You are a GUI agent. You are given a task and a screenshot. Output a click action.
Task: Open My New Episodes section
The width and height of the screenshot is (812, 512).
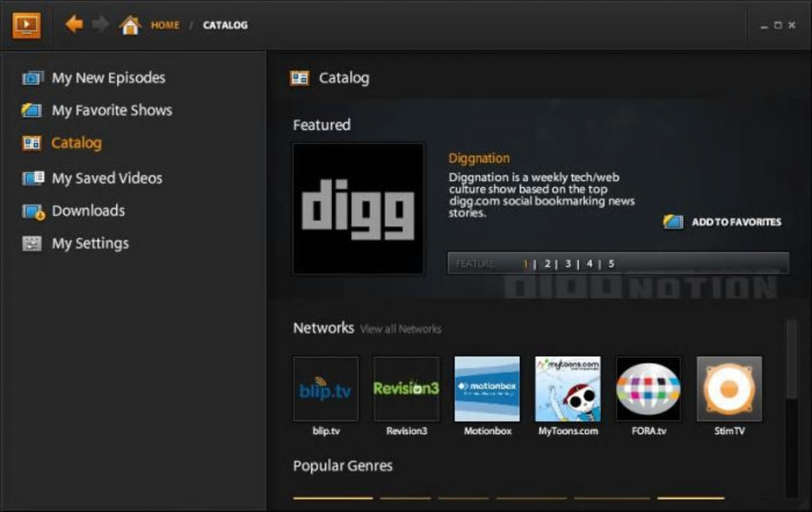point(108,78)
